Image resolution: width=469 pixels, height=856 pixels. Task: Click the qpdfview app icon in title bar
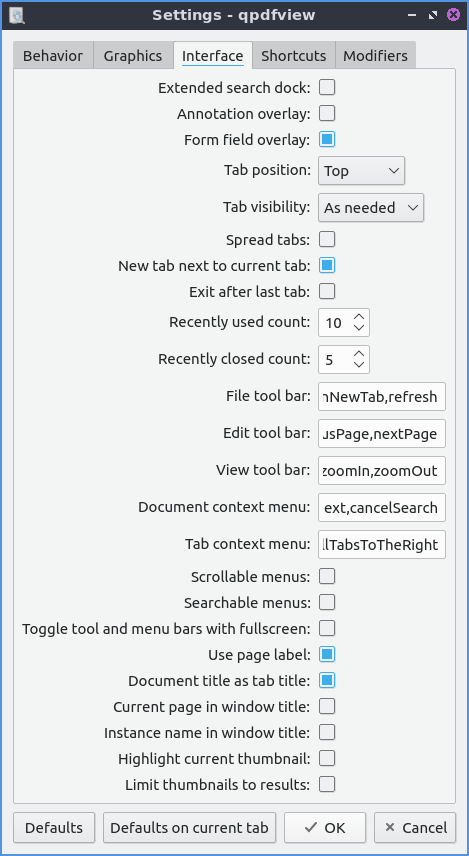tap(16, 15)
